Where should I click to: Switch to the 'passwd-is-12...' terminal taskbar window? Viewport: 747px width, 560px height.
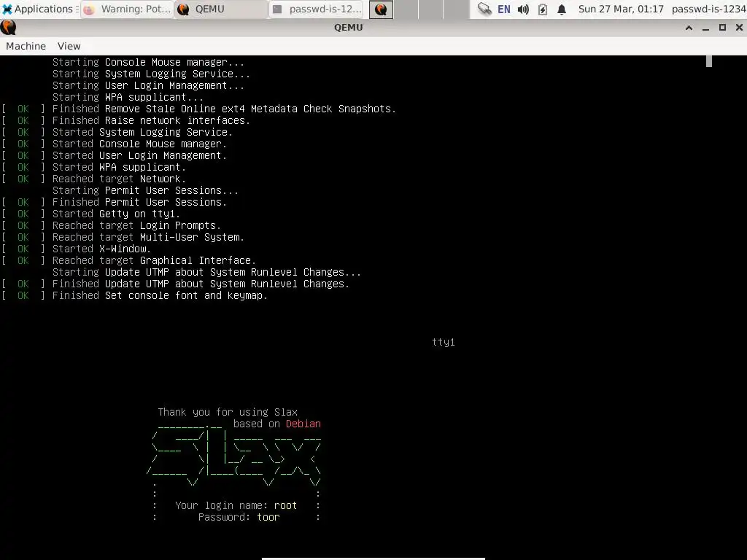coord(317,9)
